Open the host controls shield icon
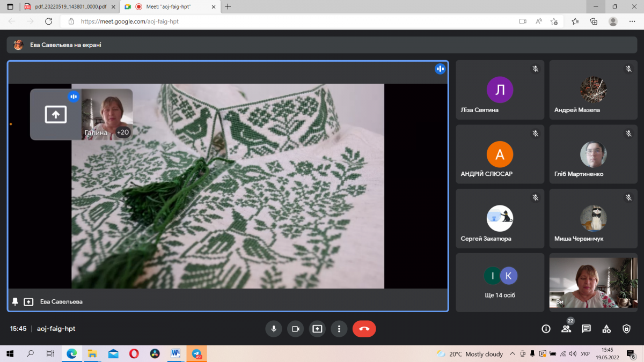 (626, 329)
